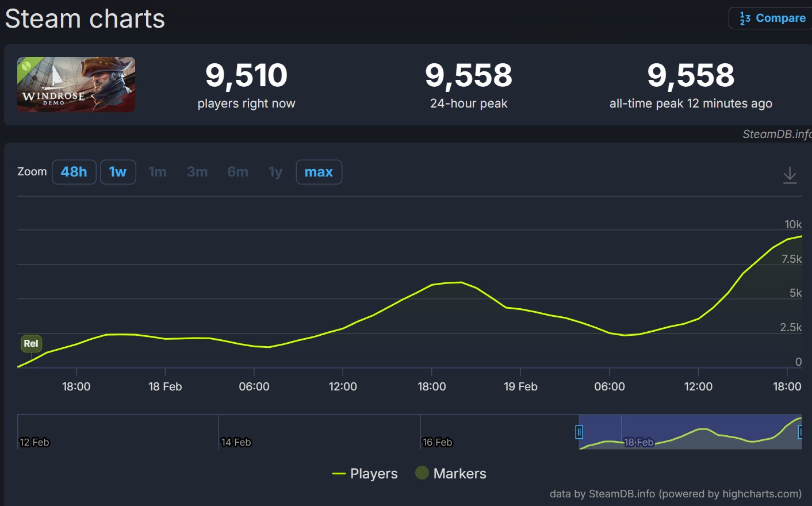The image size is (812, 506).
Task: Switch zoom to max range
Action: point(319,172)
